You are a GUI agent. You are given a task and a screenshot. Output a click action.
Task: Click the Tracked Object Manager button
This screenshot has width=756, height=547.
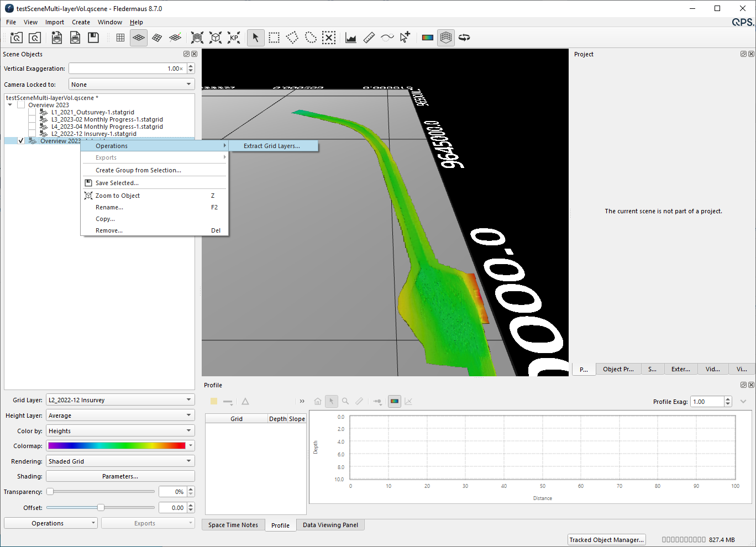click(606, 540)
